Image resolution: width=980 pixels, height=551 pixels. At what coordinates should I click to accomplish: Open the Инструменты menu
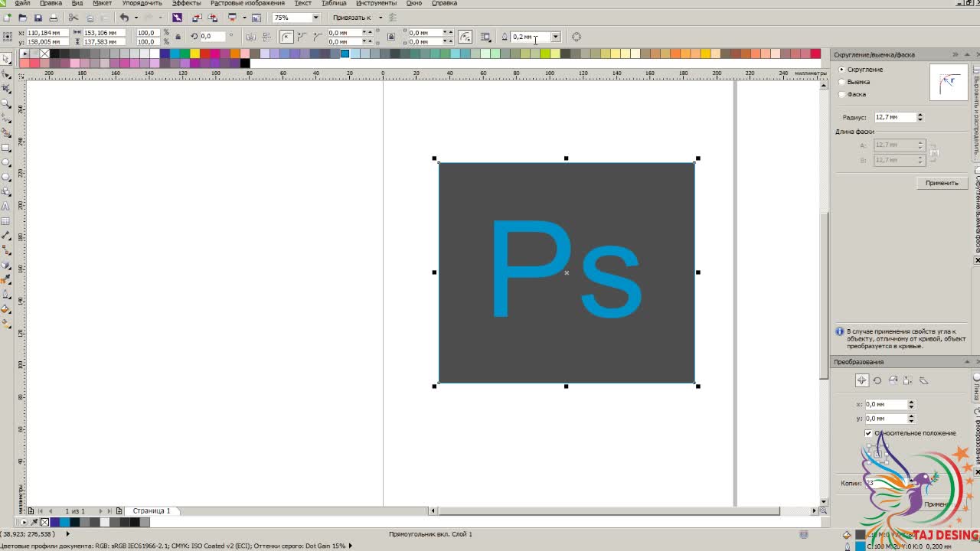tap(376, 3)
